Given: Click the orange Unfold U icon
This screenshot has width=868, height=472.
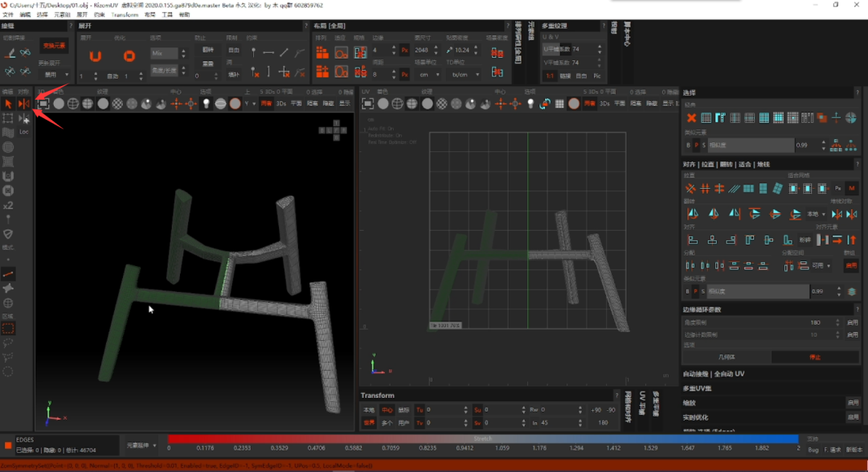Looking at the screenshot, I should pos(95,56).
